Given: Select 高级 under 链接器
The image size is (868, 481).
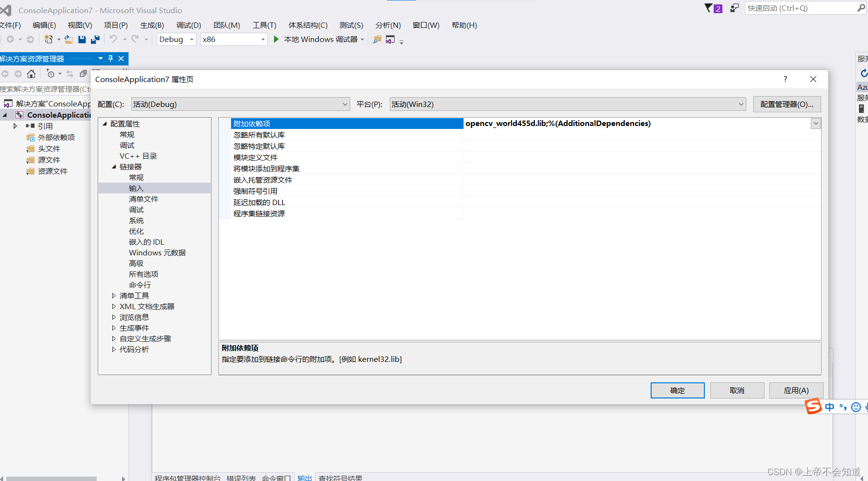Looking at the screenshot, I should pyautogui.click(x=136, y=264).
